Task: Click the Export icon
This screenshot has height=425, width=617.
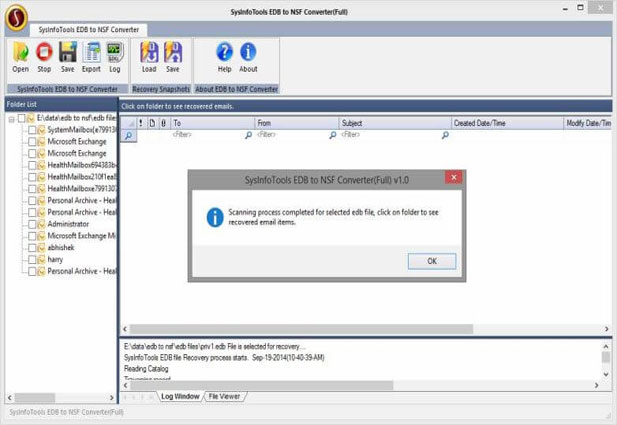Action: [91, 52]
